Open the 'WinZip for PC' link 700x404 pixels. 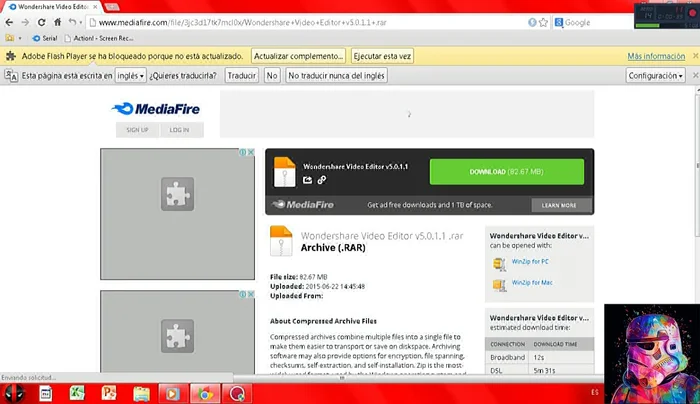point(530,262)
